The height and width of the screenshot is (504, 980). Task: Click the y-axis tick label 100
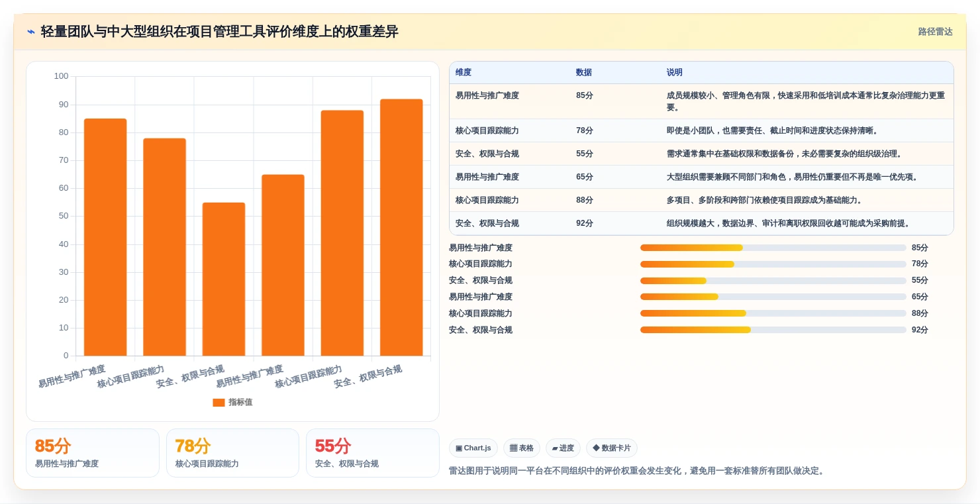pos(61,76)
